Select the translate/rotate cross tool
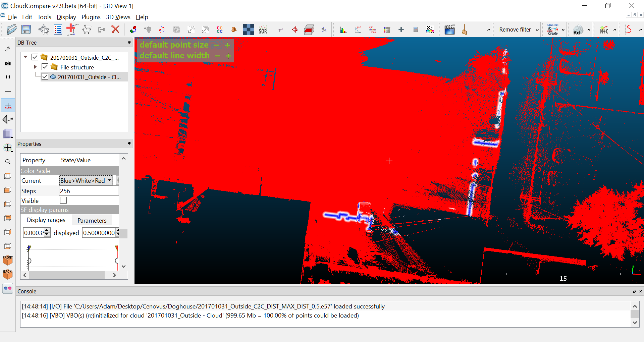644x342 pixels. [x=295, y=30]
